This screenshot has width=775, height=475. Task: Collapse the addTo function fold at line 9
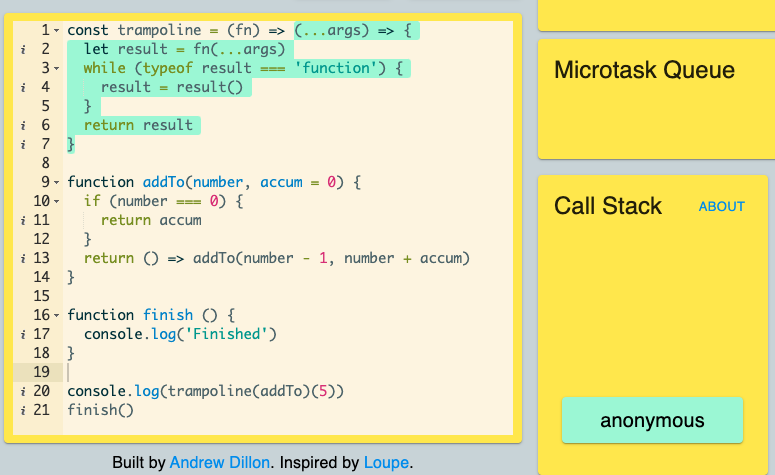click(x=56, y=183)
